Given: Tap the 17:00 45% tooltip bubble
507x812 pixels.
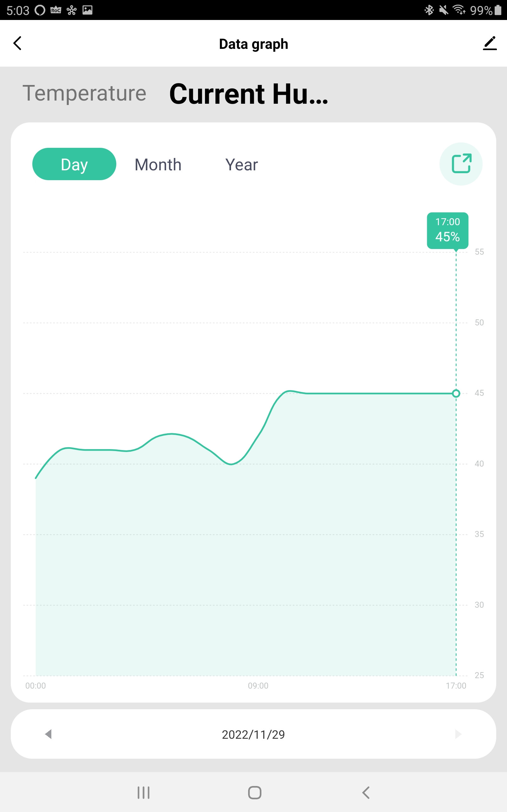Looking at the screenshot, I should coord(447,231).
